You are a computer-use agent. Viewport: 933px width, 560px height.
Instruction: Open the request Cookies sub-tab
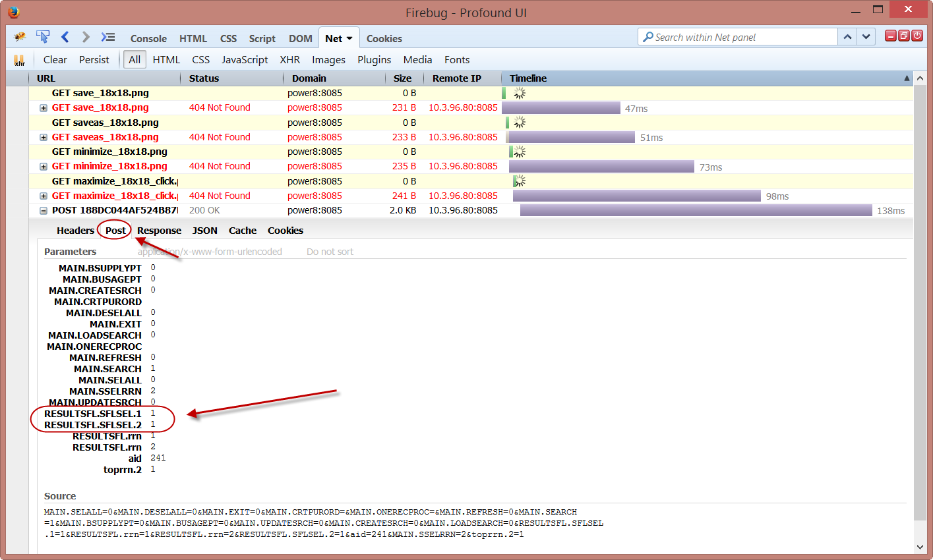286,231
